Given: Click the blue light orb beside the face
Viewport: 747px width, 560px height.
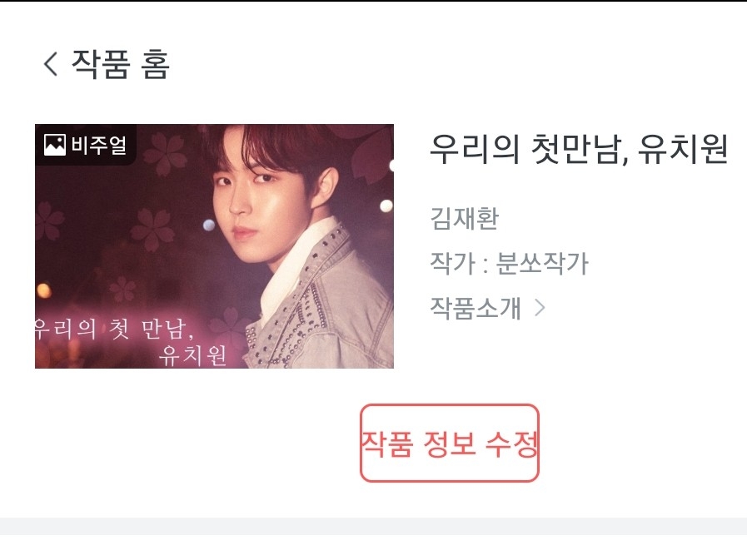Looking at the screenshot, I should (209, 225).
